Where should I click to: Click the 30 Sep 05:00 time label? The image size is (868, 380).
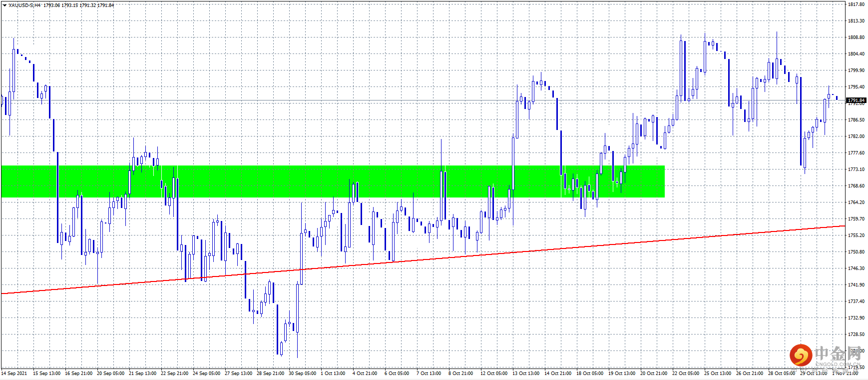click(x=302, y=373)
